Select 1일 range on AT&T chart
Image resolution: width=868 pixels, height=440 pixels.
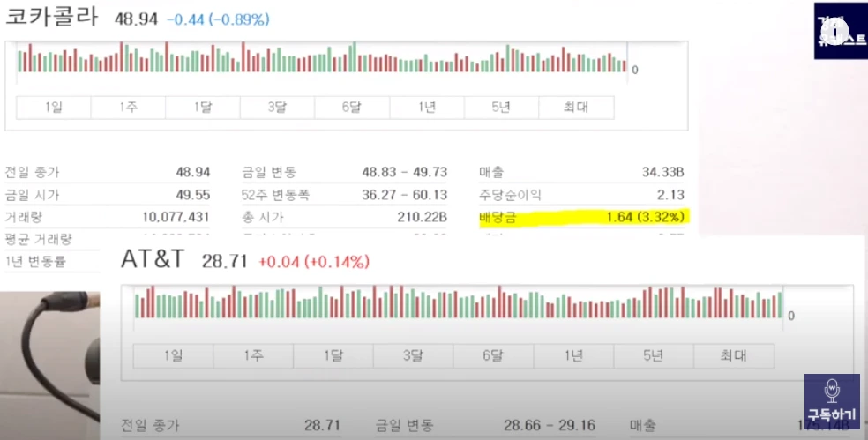(173, 356)
